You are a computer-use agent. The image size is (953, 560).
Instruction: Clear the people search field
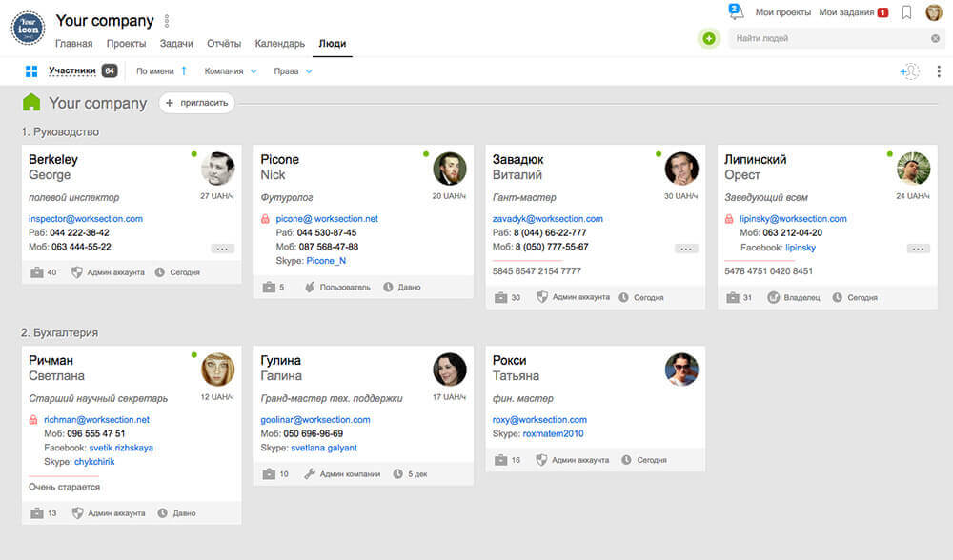tap(936, 38)
